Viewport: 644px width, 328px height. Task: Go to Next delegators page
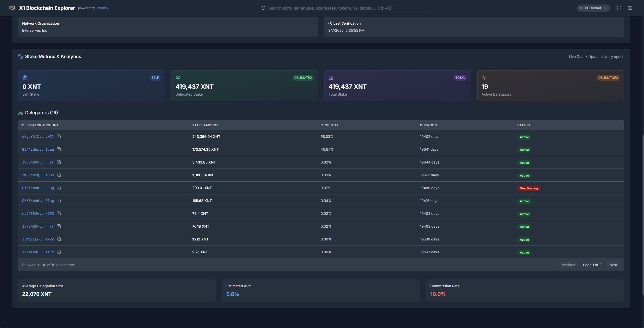[613, 265]
